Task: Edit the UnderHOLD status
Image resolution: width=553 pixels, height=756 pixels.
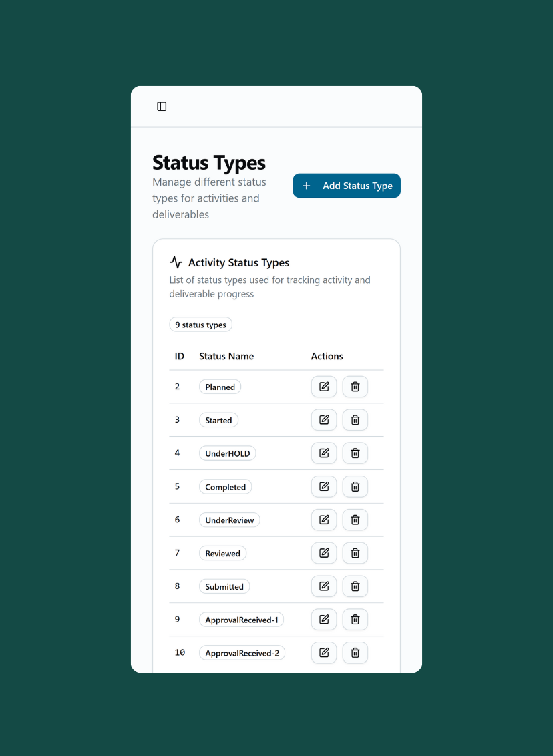Action: pos(324,453)
